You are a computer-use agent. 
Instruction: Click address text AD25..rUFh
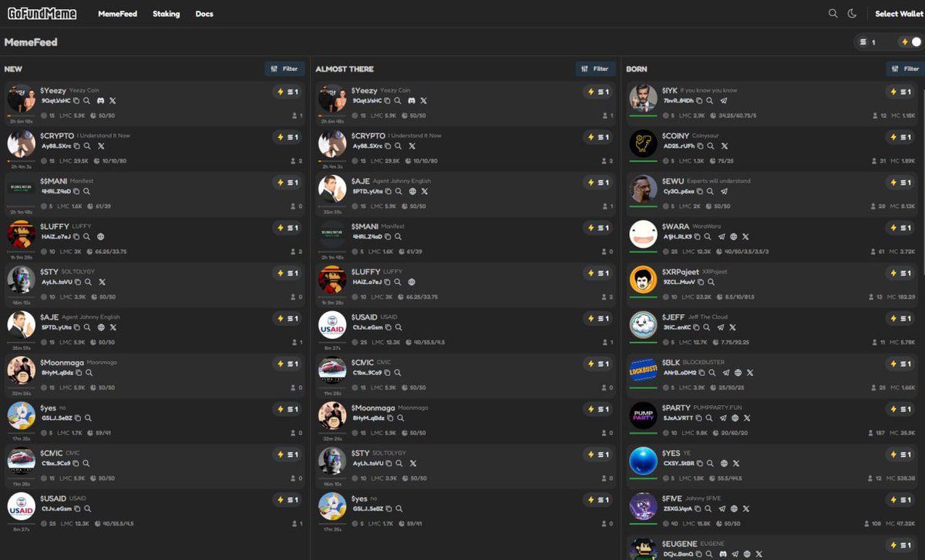[679, 146]
